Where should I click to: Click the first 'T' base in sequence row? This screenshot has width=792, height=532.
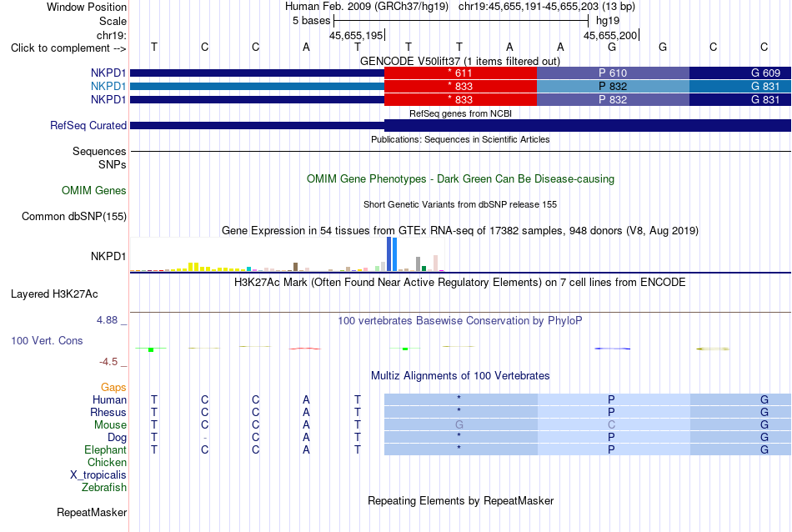point(154,47)
